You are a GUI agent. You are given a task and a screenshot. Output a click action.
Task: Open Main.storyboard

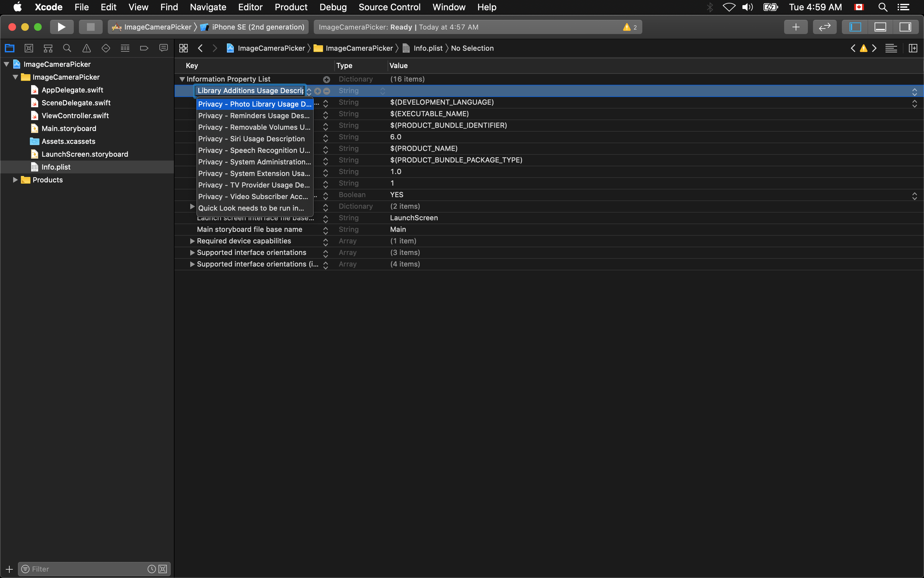pos(69,128)
